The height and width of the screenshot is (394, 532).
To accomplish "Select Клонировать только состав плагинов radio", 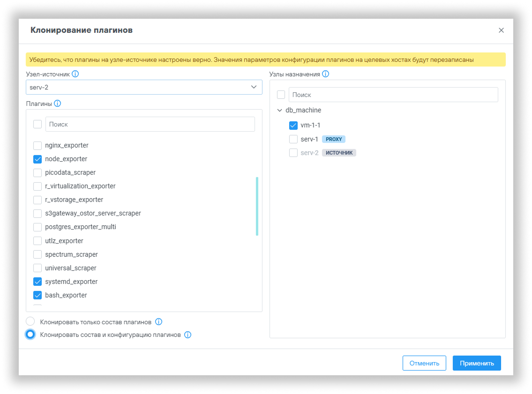I will (30, 321).
